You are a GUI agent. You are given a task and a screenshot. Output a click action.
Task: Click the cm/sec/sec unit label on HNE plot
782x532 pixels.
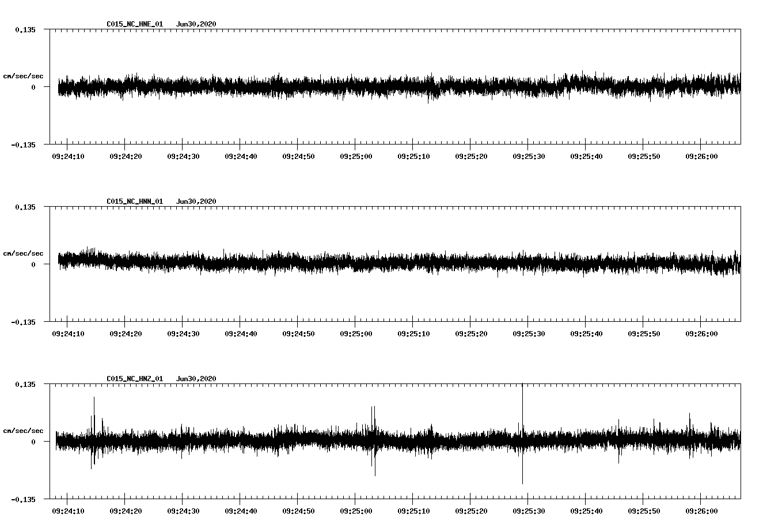pos(23,76)
